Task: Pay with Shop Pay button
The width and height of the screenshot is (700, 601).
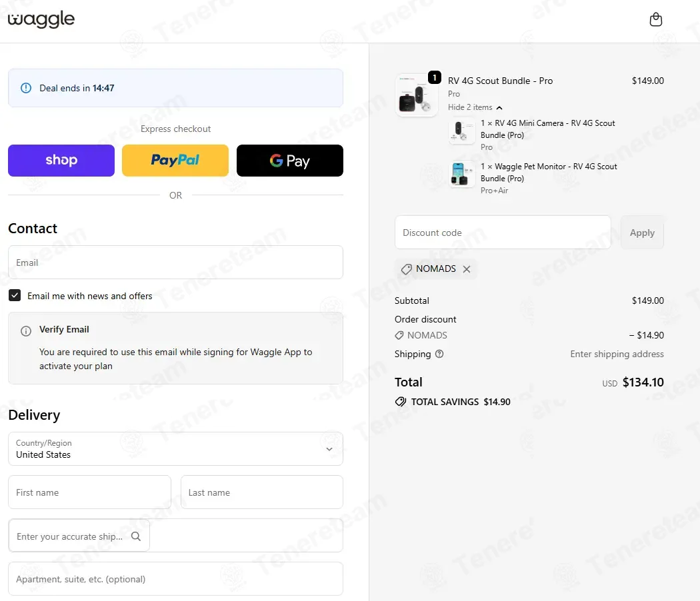Action: coord(61,161)
